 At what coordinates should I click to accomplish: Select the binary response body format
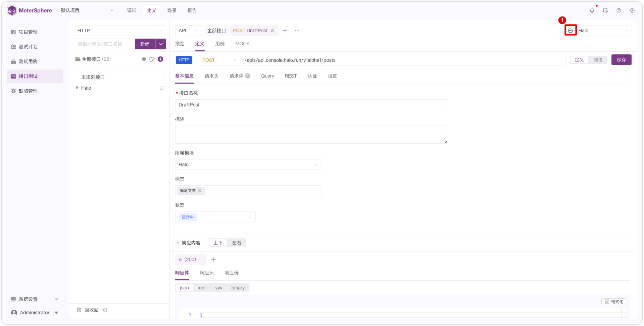(238, 288)
